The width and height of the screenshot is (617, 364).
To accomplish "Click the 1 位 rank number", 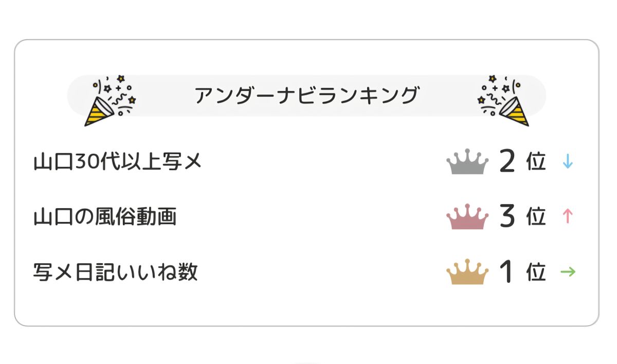I will click(x=521, y=272).
